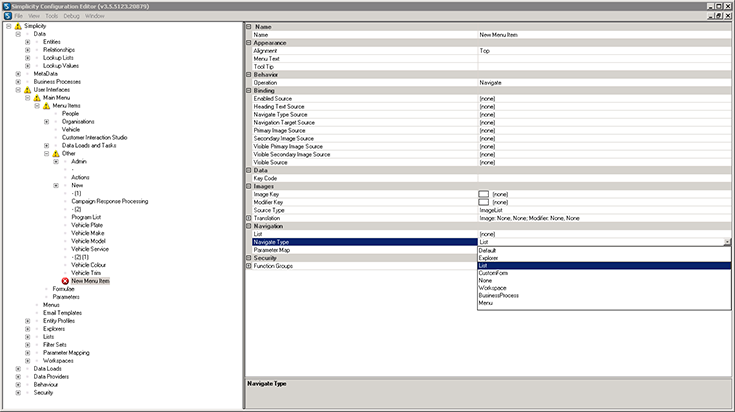Click the Simplicity app icon in the menu bar
The height and width of the screenshot is (412, 735).
(x=7, y=16)
